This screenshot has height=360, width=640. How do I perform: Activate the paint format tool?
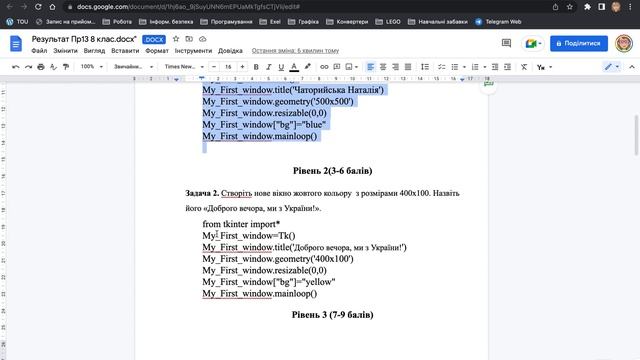[66, 67]
